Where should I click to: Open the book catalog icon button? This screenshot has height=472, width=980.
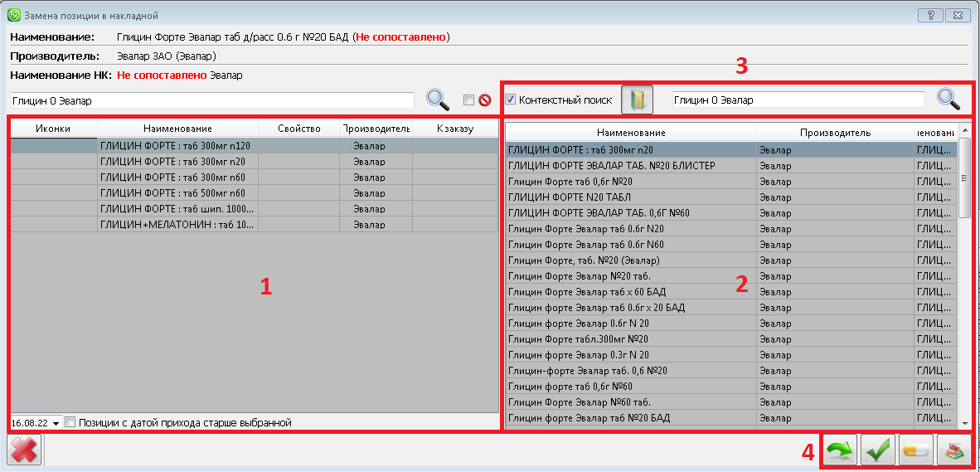pos(637,100)
